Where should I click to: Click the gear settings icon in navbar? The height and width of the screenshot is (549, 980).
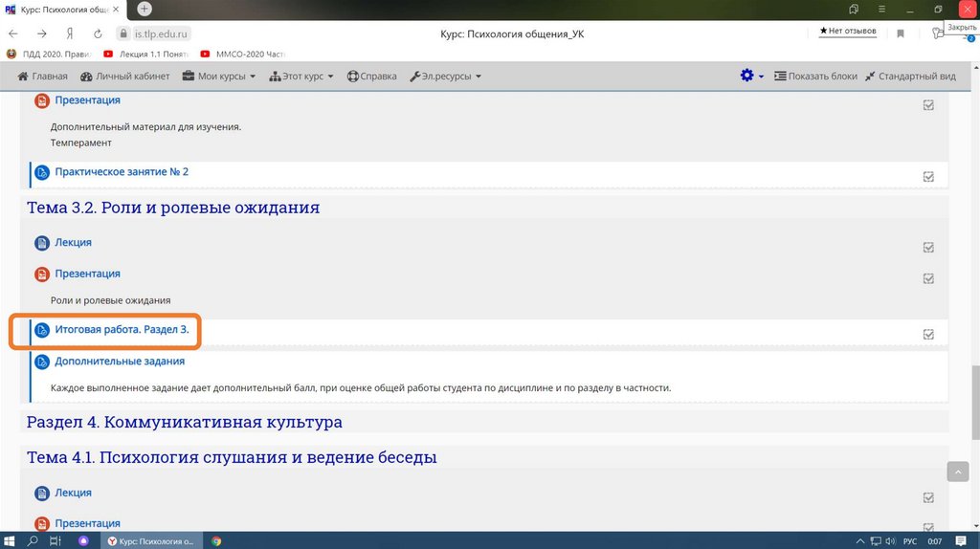point(746,77)
